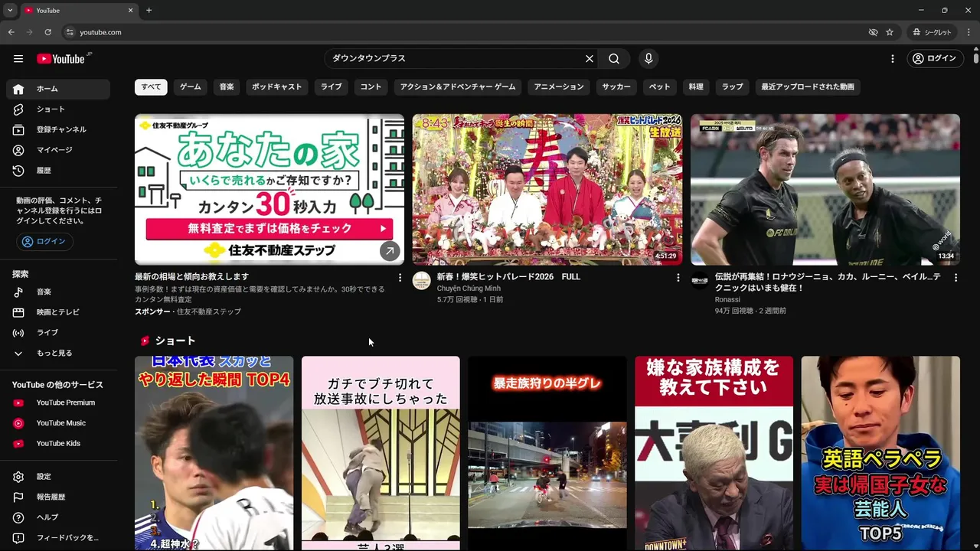
Task: Open the 爆笑ヒットパレード2026 video thumbnail
Action: (x=547, y=190)
